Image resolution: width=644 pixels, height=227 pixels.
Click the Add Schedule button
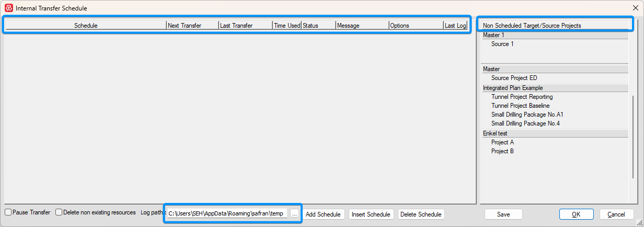pos(323,214)
